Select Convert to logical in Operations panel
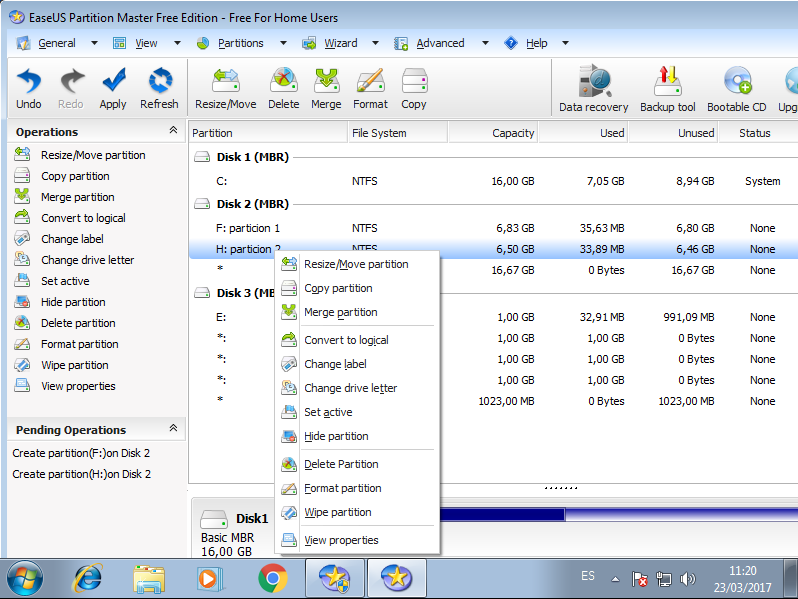 (x=70, y=218)
